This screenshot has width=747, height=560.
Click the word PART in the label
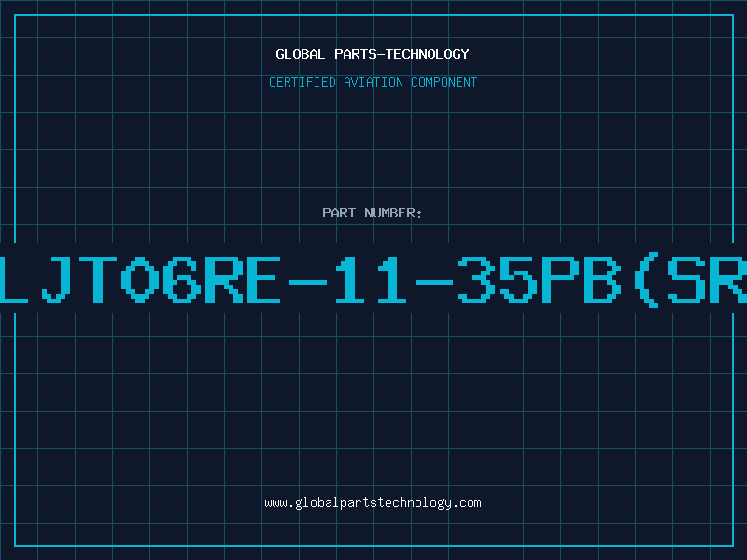[339, 213]
